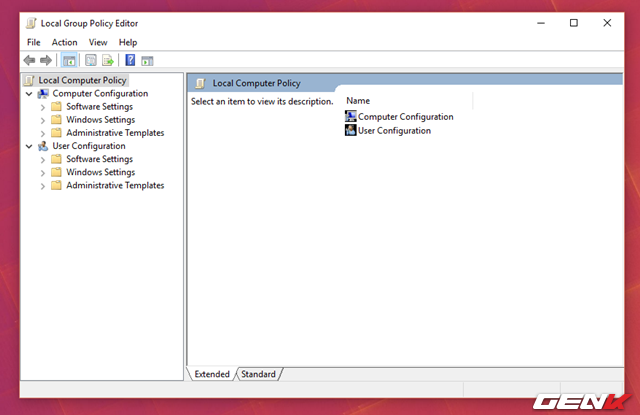Viewport: 640px width, 415px height.
Task: Expand Administrative Templates under Computer Configuration
Action: pos(43,134)
